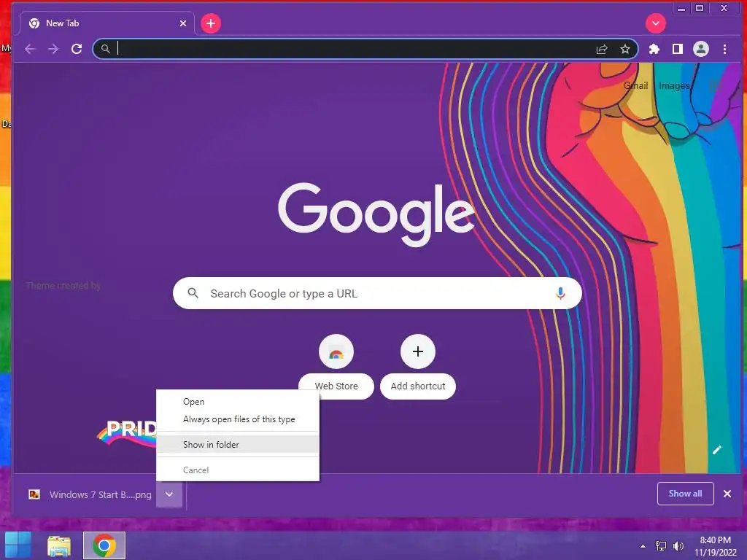Toggle the side panel icon
The width and height of the screenshot is (747, 560).
(x=678, y=49)
